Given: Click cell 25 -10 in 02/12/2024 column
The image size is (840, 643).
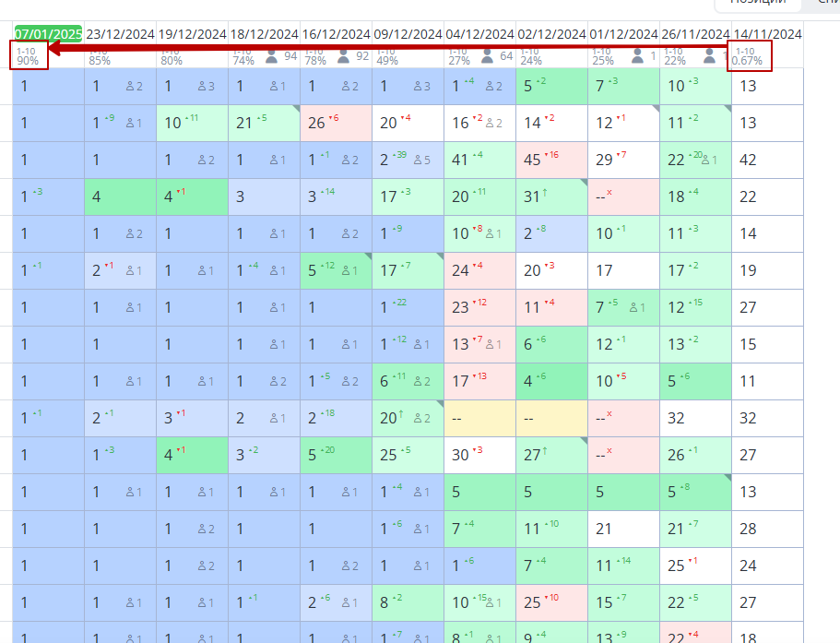Looking at the screenshot, I should (x=551, y=602).
